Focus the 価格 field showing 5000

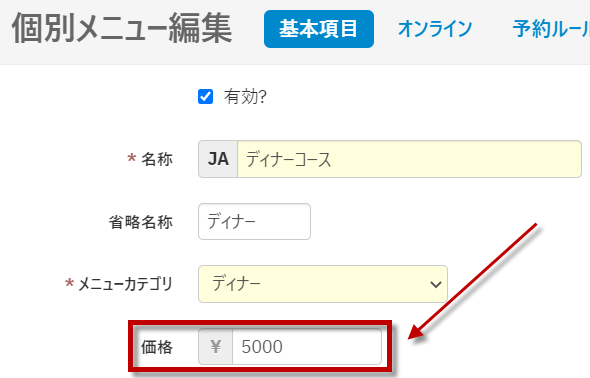pyautogui.click(x=307, y=346)
